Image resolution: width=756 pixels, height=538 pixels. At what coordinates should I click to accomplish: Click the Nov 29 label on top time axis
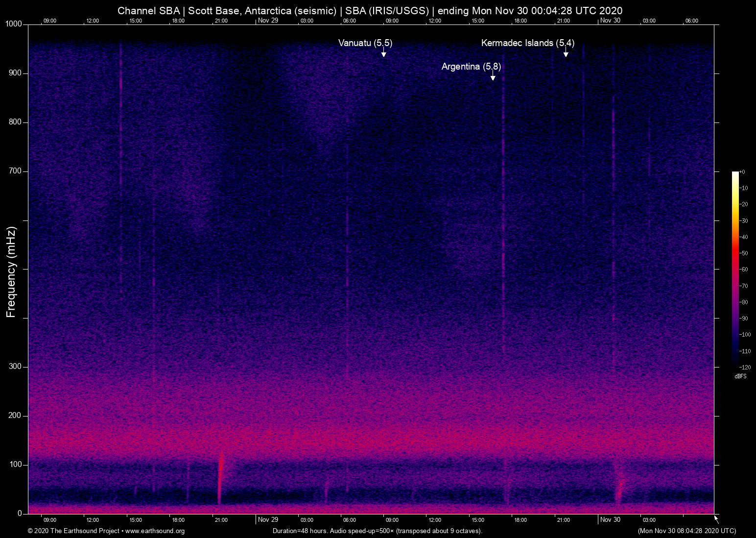point(268,20)
